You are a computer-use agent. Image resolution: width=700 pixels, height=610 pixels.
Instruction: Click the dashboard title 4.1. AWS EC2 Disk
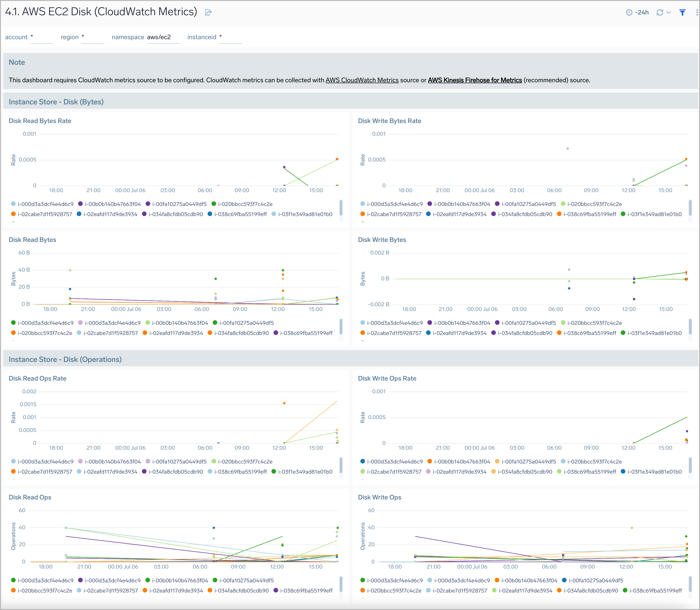pos(101,12)
